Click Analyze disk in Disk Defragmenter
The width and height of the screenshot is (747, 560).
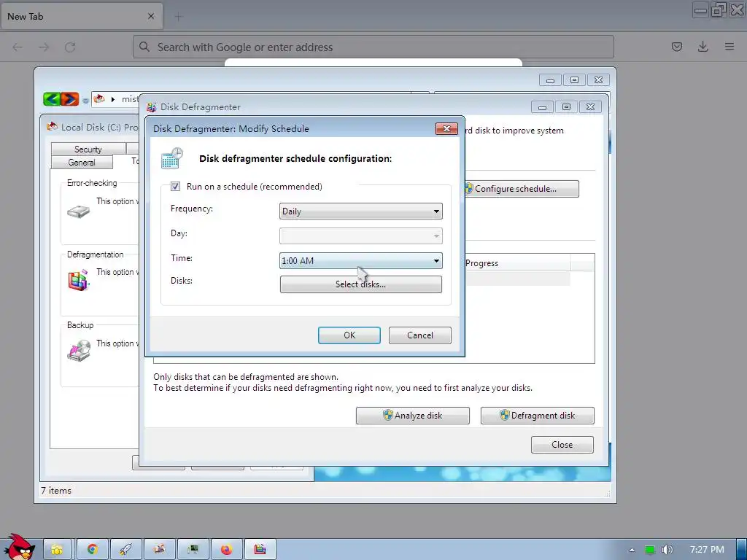[413, 415]
